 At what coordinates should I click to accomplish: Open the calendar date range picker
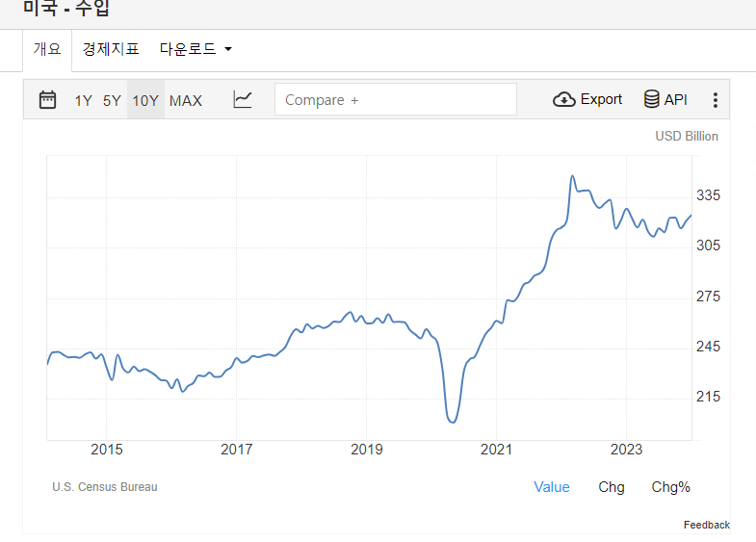coord(47,100)
